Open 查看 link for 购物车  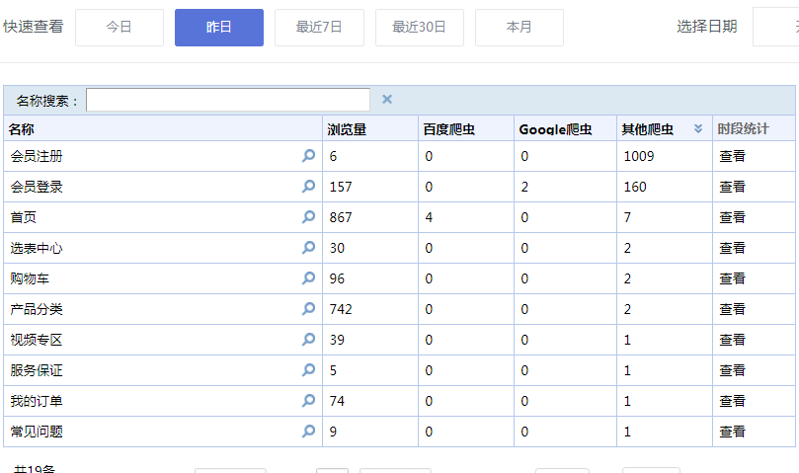[x=732, y=278]
